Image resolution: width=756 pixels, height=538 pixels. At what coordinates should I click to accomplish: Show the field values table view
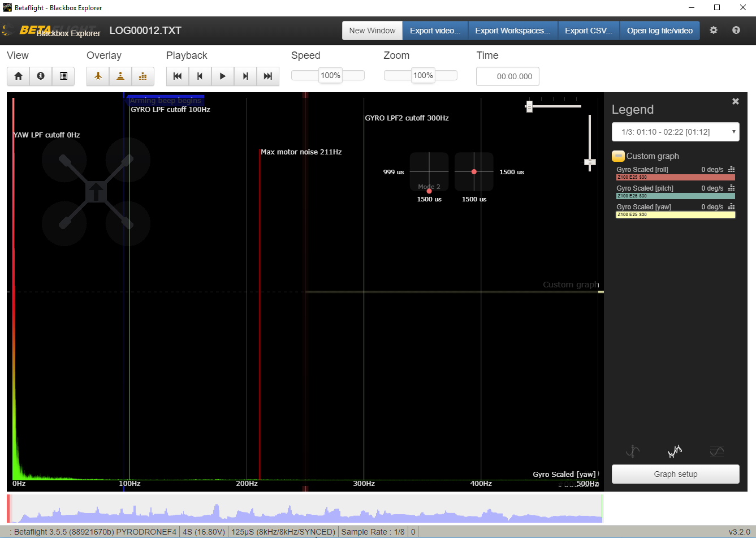[63, 76]
